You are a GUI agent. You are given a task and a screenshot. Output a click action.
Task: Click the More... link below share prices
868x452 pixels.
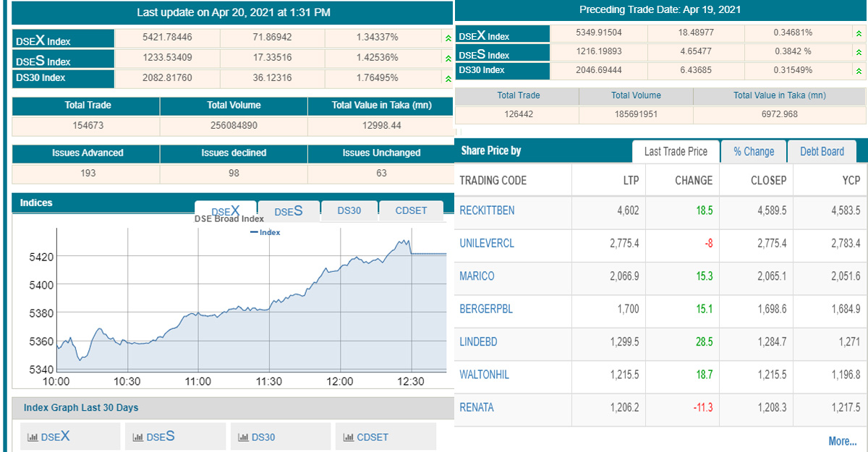pos(842,441)
